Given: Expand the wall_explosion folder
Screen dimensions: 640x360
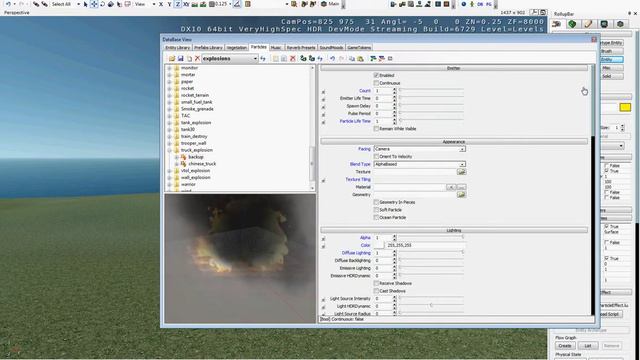Looking at the screenshot, I should click(x=169, y=178).
